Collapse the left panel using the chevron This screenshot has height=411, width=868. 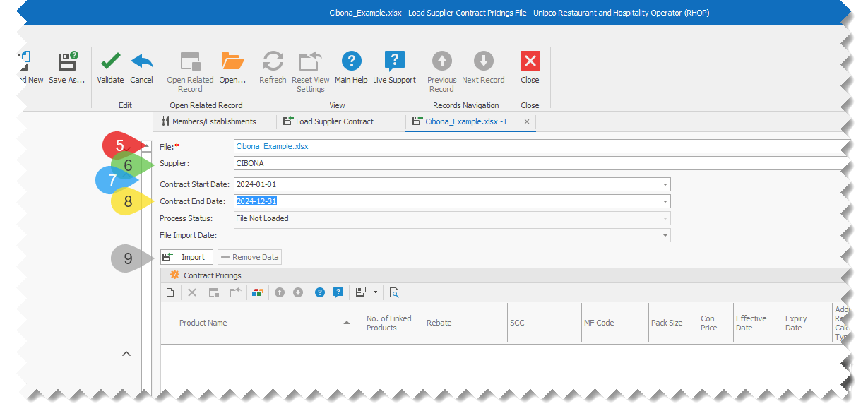click(126, 353)
